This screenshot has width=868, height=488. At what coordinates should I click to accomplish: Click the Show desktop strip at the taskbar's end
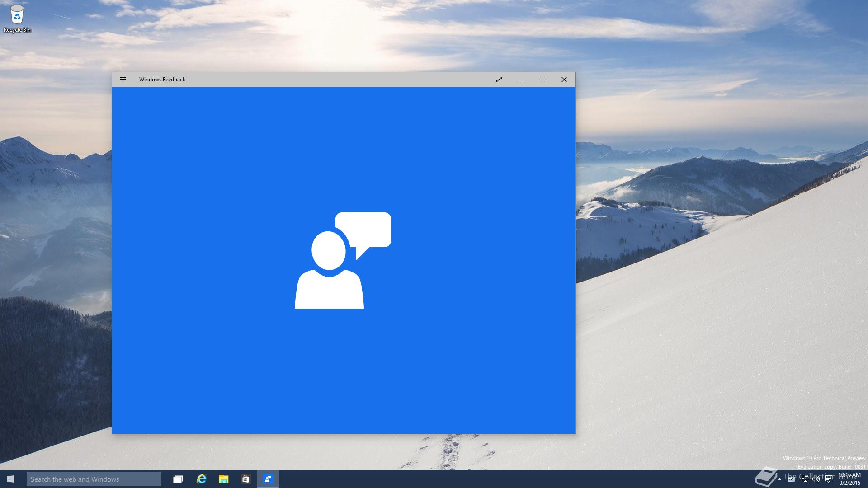(866, 479)
